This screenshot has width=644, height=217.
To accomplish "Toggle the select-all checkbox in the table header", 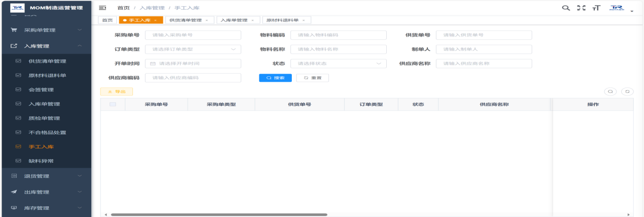I will [x=113, y=104].
